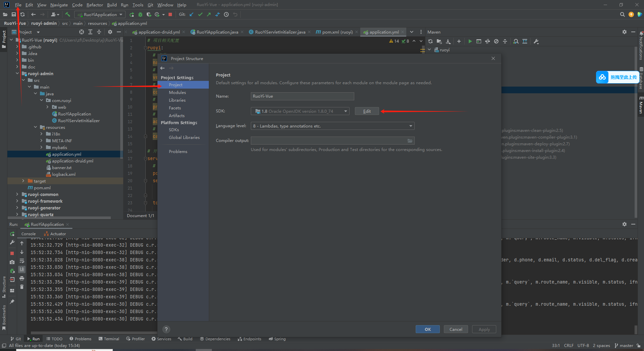Select Problems in Project Structure sidebar
Image resolution: width=644 pixels, height=351 pixels.
[178, 151]
